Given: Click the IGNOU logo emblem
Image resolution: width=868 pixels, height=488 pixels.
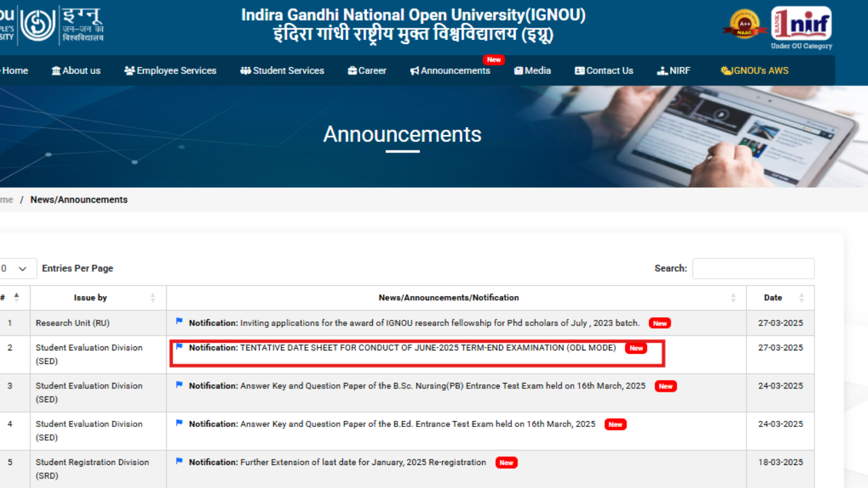Looking at the screenshot, I should [38, 25].
